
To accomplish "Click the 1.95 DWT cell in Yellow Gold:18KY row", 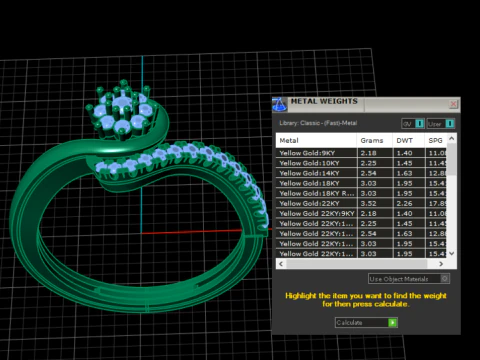I will pyautogui.click(x=409, y=183).
